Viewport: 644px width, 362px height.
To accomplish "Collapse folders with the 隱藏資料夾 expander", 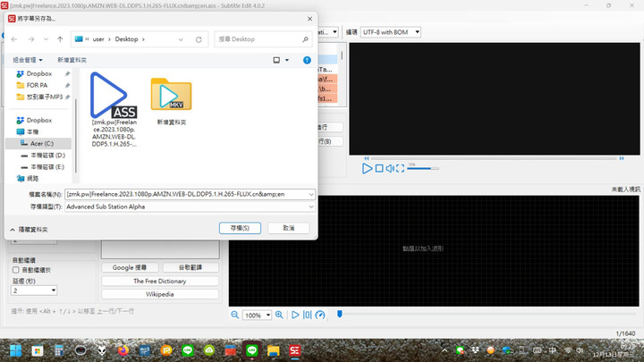I will click(29, 230).
